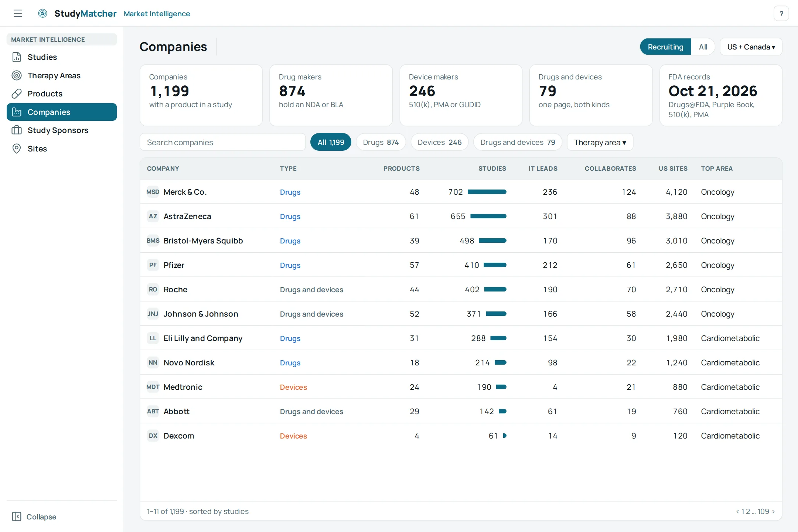The width and height of the screenshot is (798, 532).
Task: Filter by Drugs and devices 79
Action: [x=518, y=142]
